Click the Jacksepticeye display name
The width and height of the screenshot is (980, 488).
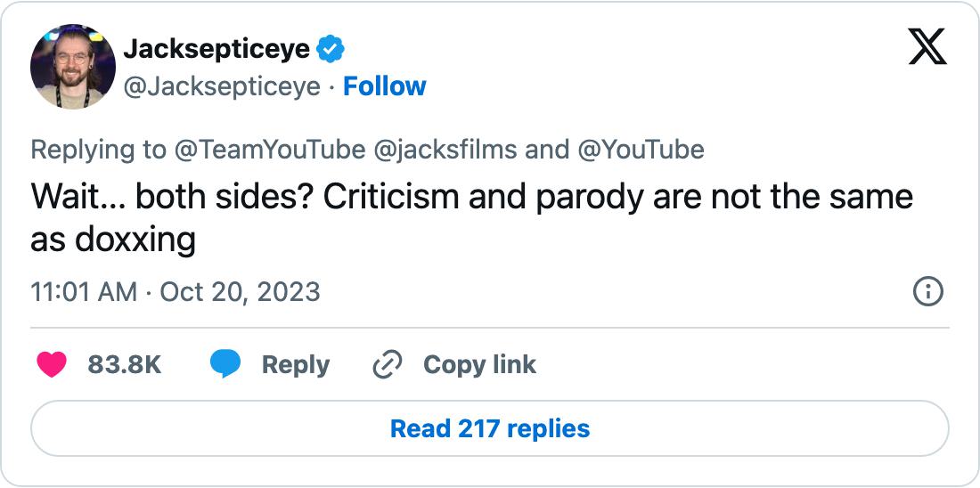[216, 49]
